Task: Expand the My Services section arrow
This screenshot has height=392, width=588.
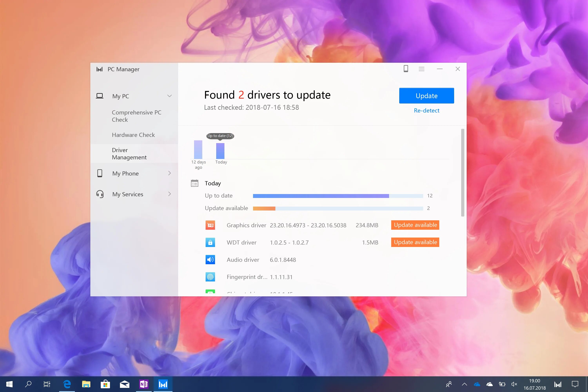Action: [170, 194]
